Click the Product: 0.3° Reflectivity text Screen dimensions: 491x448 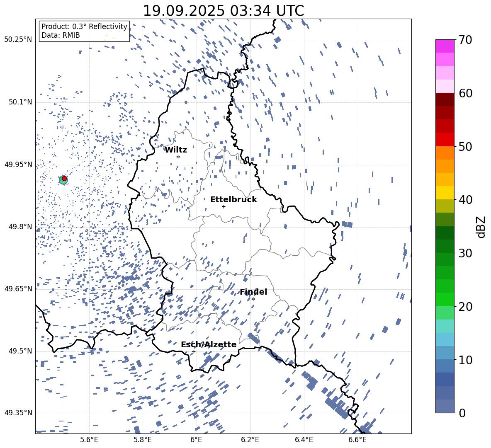click(84, 27)
